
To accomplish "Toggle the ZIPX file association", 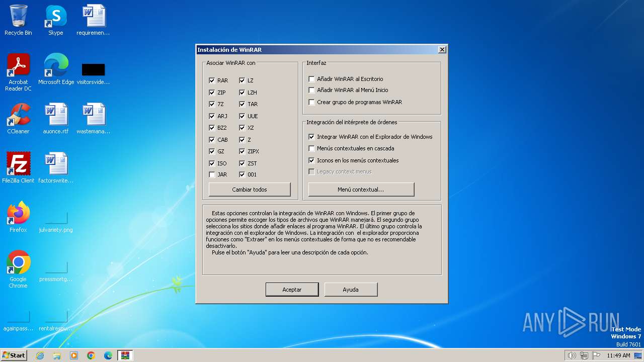I will click(242, 151).
